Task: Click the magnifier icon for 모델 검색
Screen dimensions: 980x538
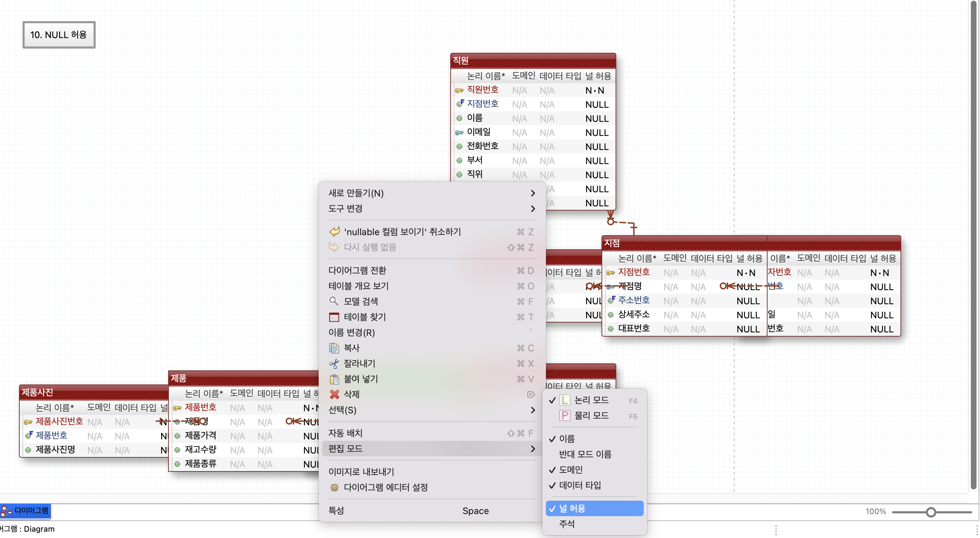Action: pyautogui.click(x=333, y=301)
